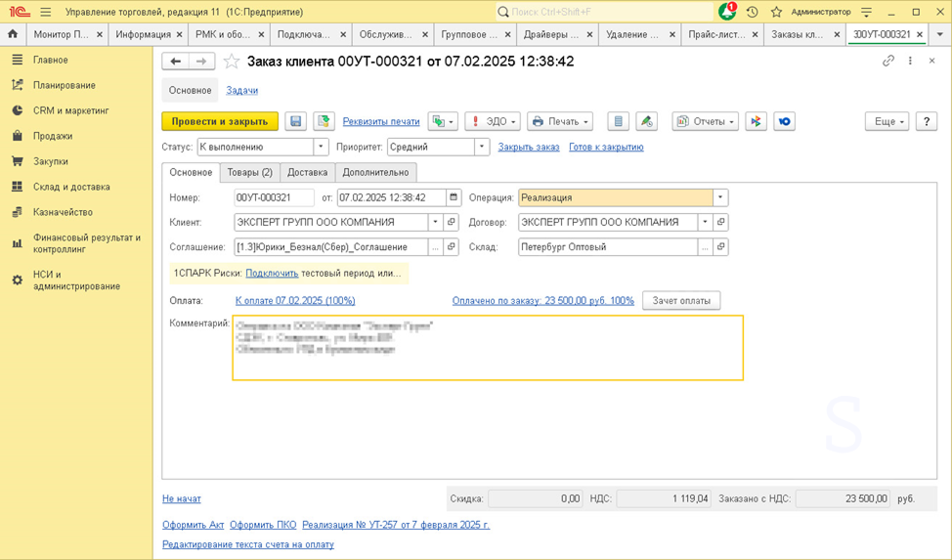Click the Оформить Акт link
Viewport: 952px width, 560px height.
194,525
